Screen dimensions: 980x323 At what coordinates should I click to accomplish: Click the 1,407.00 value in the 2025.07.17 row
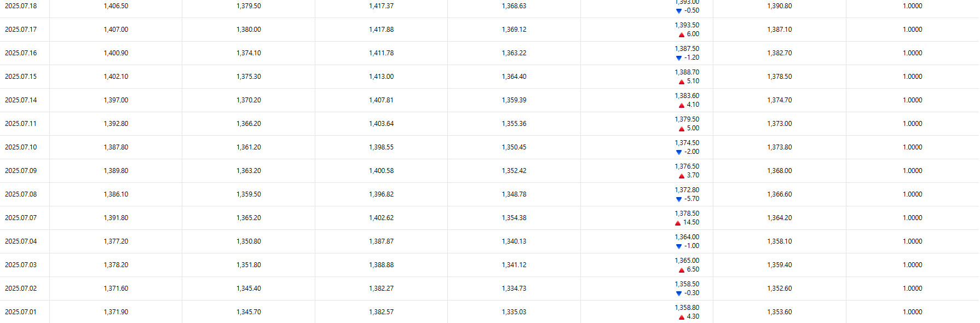coord(116,30)
